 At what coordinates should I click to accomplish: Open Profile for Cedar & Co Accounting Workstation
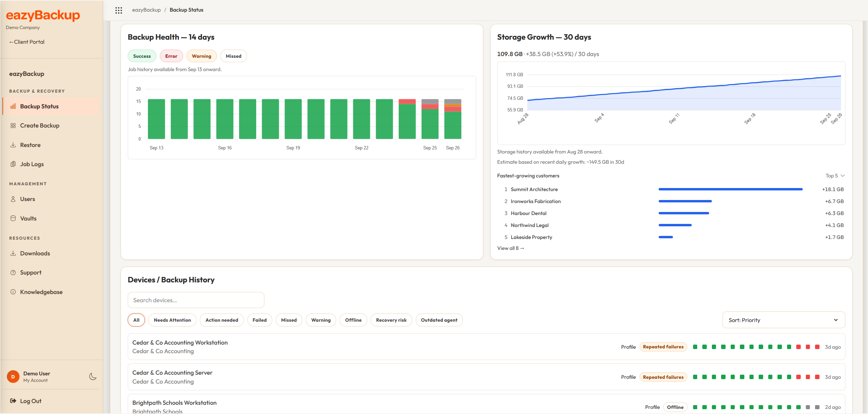(628, 347)
